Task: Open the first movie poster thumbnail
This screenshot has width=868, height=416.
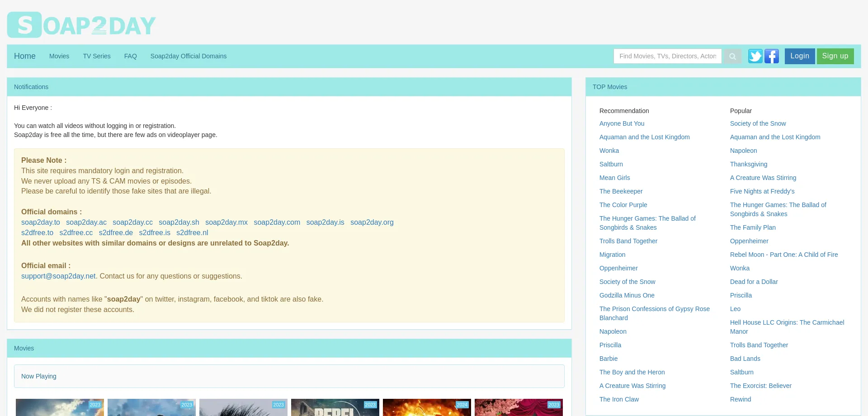Action: pyautogui.click(x=60, y=407)
